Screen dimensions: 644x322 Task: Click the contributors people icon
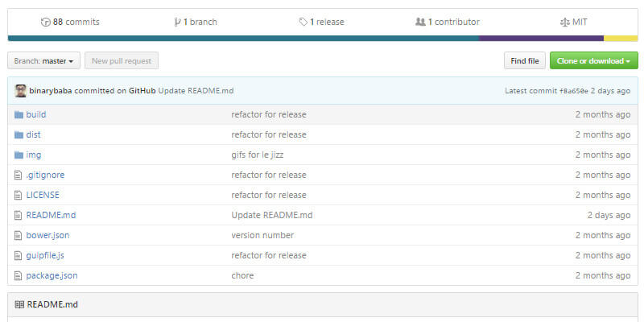click(420, 22)
